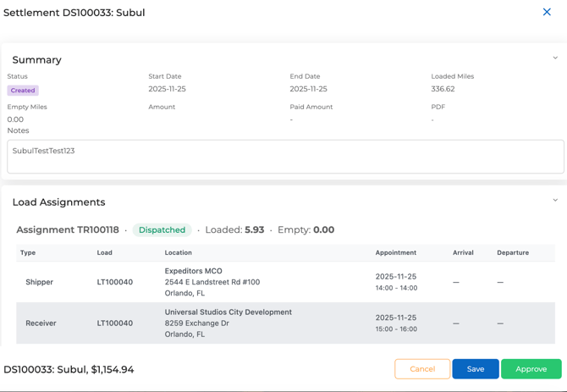
Task: Click the Location column header
Action: (x=178, y=252)
